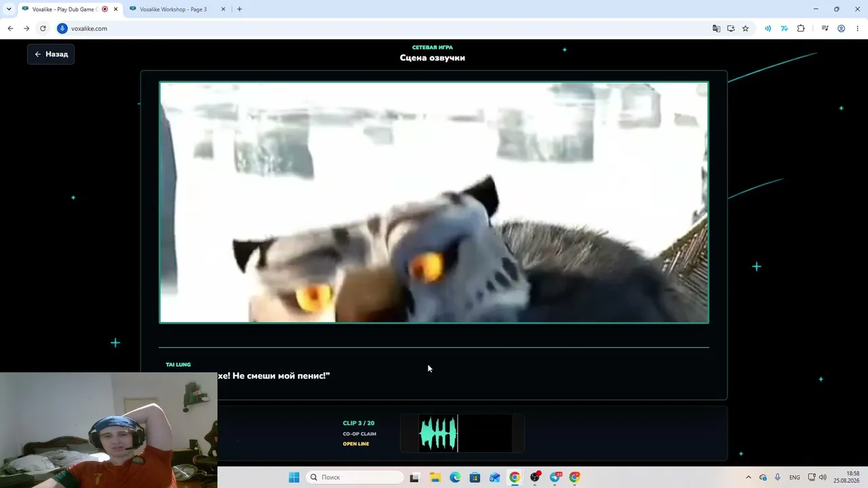Click the green audio waveform
The width and height of the screenshot is (868, 488).
tap(438, 434)
